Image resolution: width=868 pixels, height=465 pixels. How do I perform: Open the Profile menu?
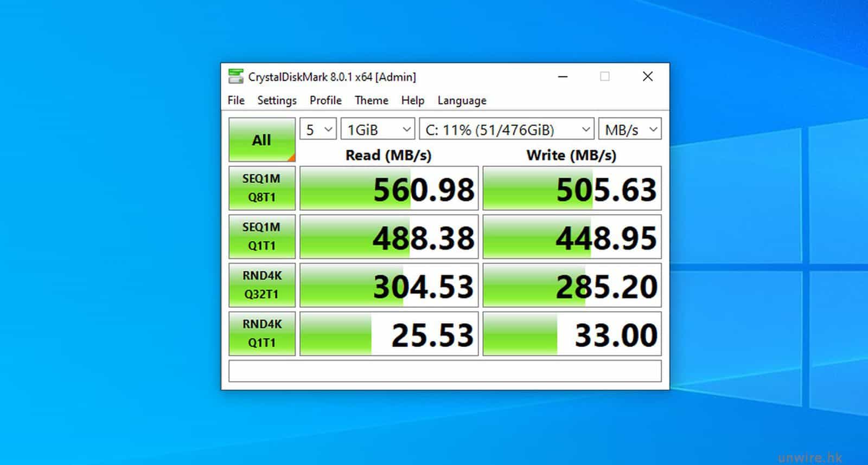(x=325, y=100)
